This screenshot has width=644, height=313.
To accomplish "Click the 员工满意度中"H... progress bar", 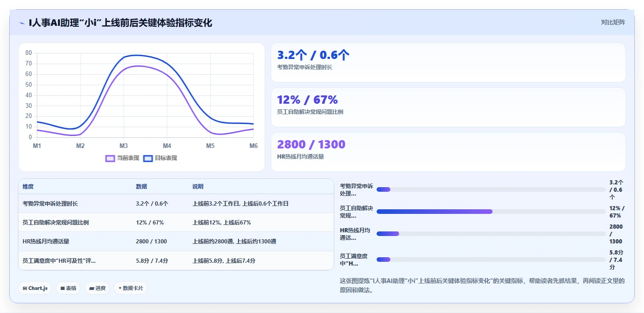I will 491,260.
